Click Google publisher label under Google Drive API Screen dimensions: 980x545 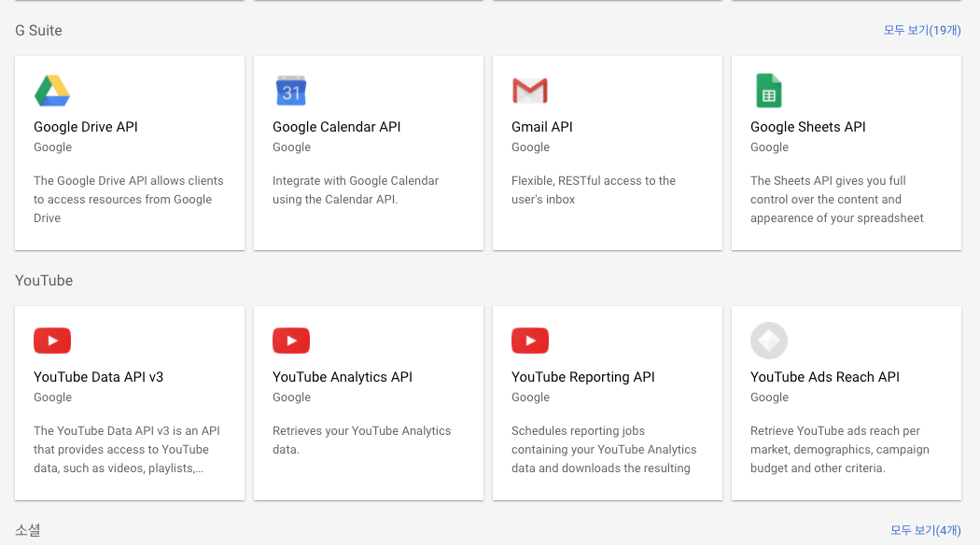52,147
